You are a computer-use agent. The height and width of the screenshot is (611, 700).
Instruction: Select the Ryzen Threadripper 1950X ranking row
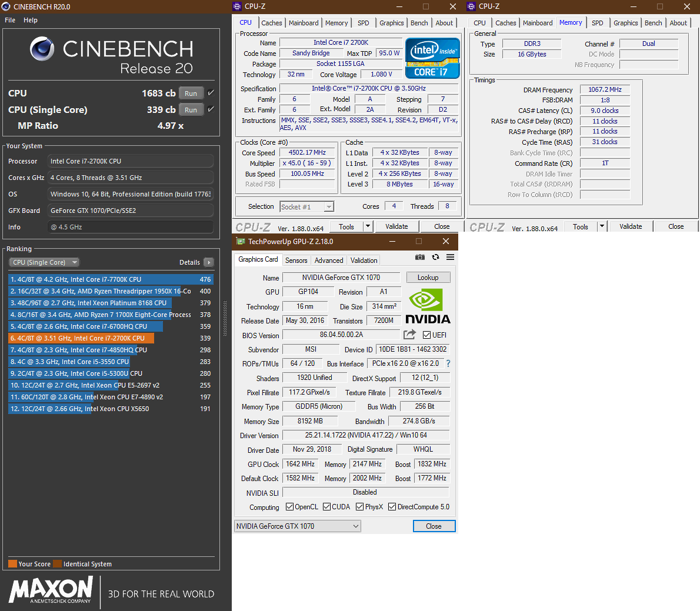point(111,291)
